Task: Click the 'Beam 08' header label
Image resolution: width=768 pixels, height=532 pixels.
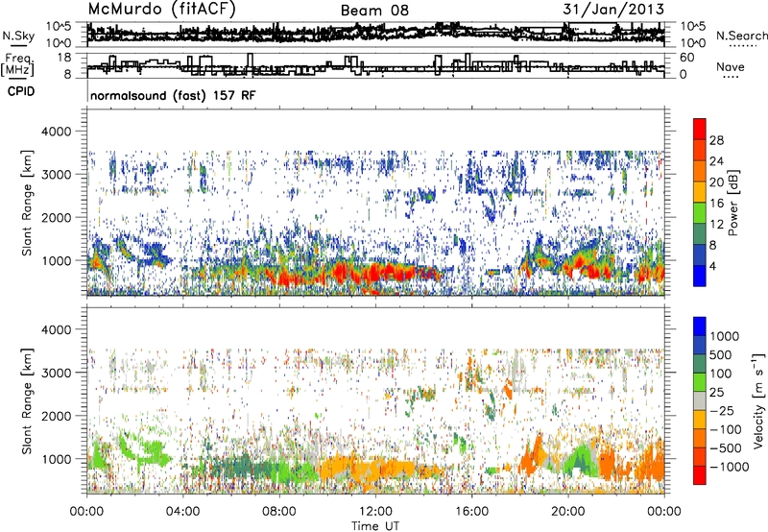Action: pyautogui.click(x=374, y=11)
